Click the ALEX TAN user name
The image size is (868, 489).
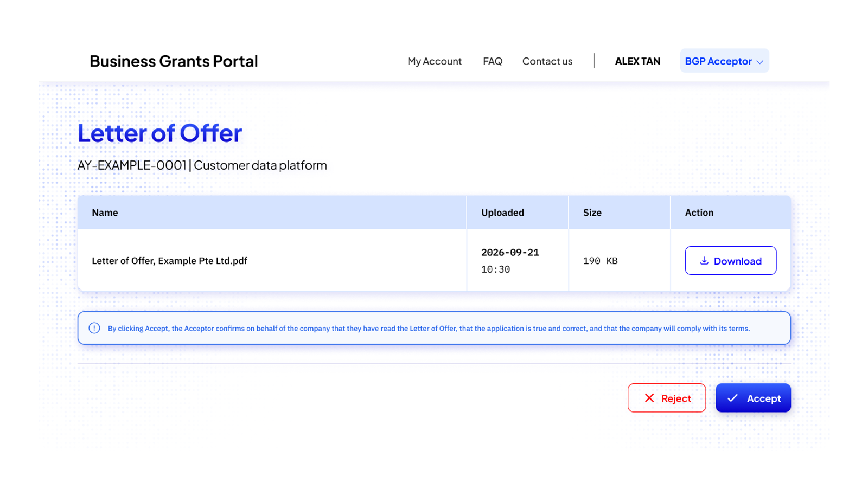point(637,61)
